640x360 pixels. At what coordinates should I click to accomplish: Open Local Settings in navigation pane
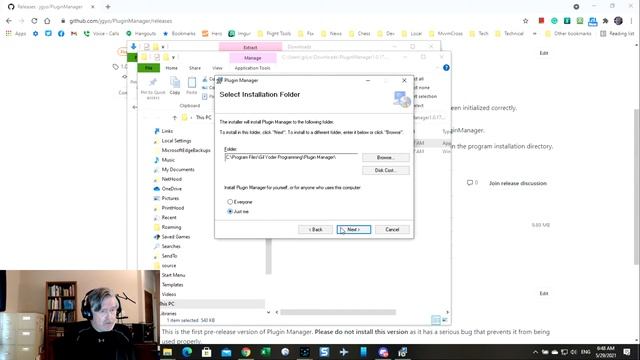click(176, 141)
